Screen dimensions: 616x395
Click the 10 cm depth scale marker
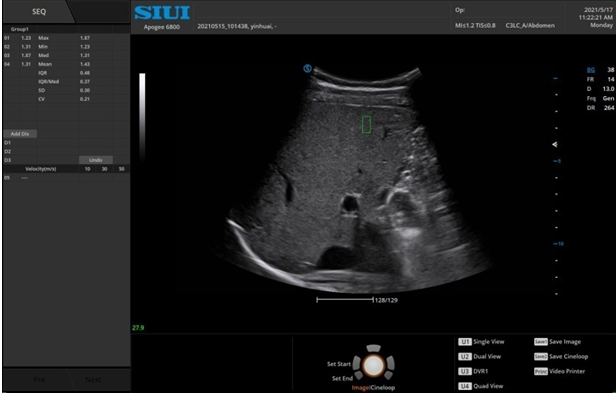tap(558, 244)
